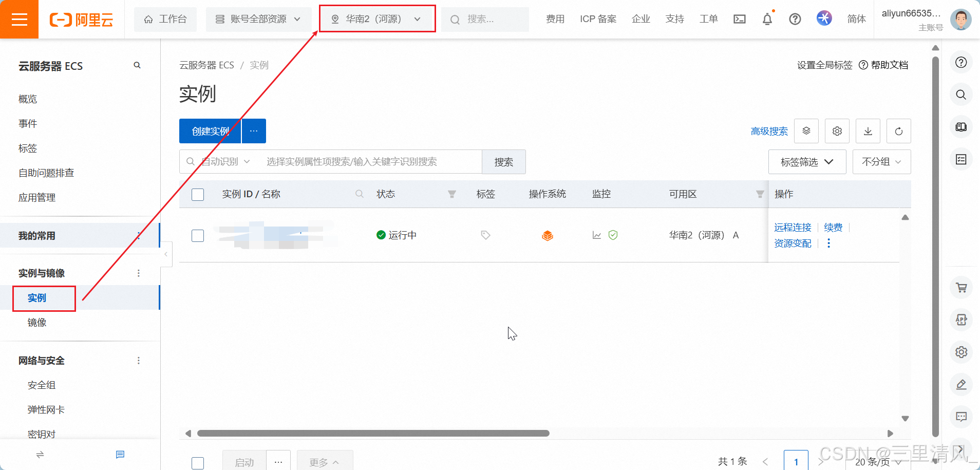View the instance operating system icon
This screenshot has width=980, height=470.
548,235
